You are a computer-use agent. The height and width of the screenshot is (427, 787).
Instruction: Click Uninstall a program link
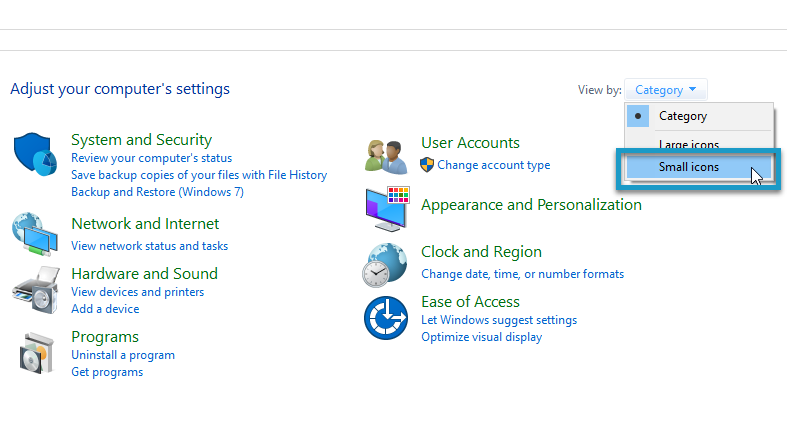coord(122,355)
